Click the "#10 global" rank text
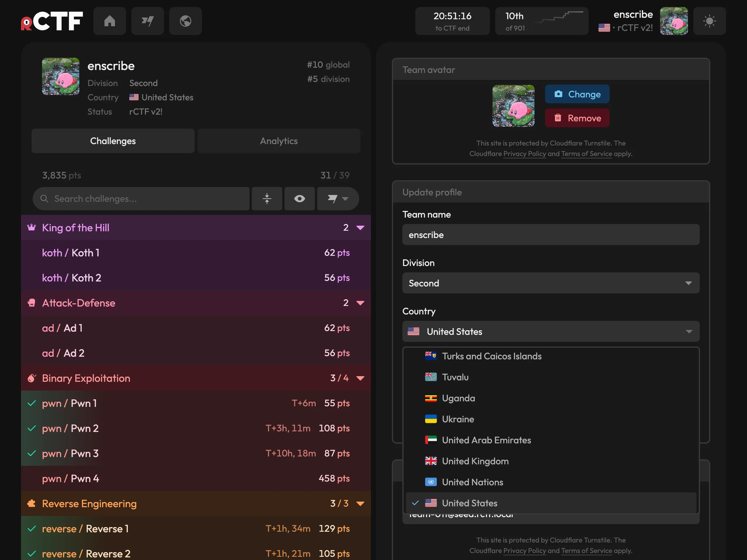Viewport: 747px width, 560px height. 328,64
